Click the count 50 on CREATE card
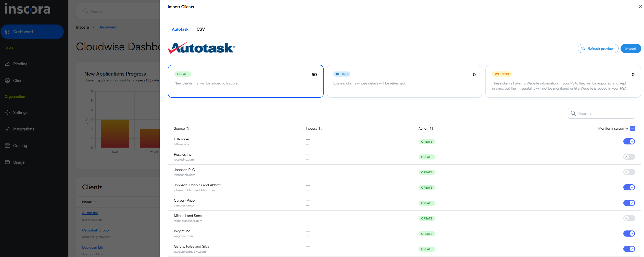This screenshot has height=257, width=644. click(314, 75)
